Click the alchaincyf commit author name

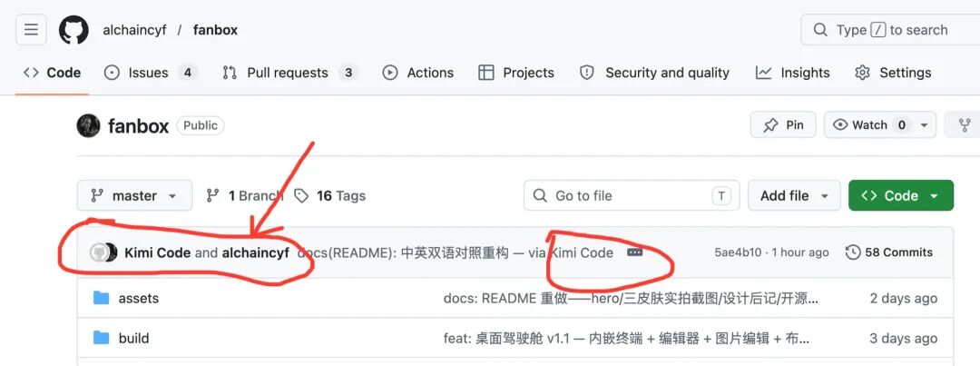coord(256,252)
